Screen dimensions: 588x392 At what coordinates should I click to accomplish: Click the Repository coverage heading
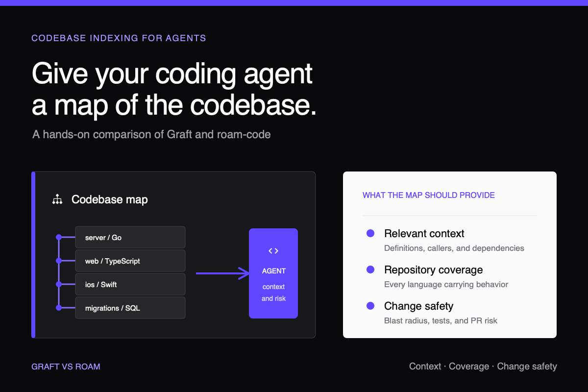click(x=434, y=270)
